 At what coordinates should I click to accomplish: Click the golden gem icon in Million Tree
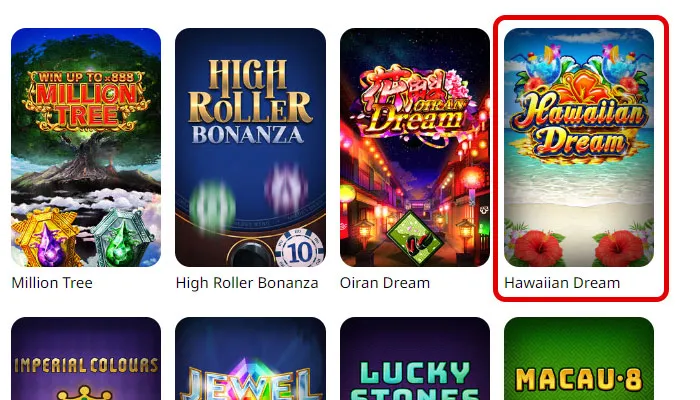[x=47, y=238]
